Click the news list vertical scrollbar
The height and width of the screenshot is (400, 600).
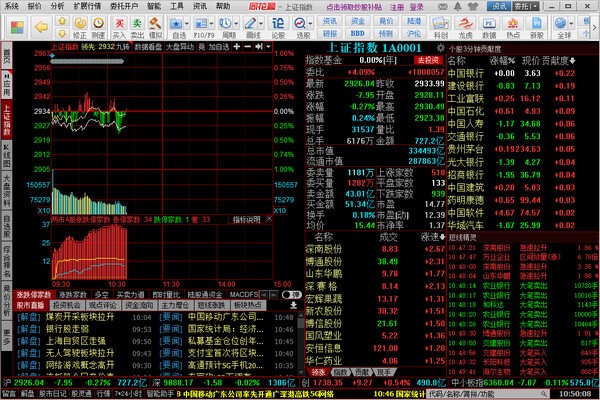pos(301,343)
